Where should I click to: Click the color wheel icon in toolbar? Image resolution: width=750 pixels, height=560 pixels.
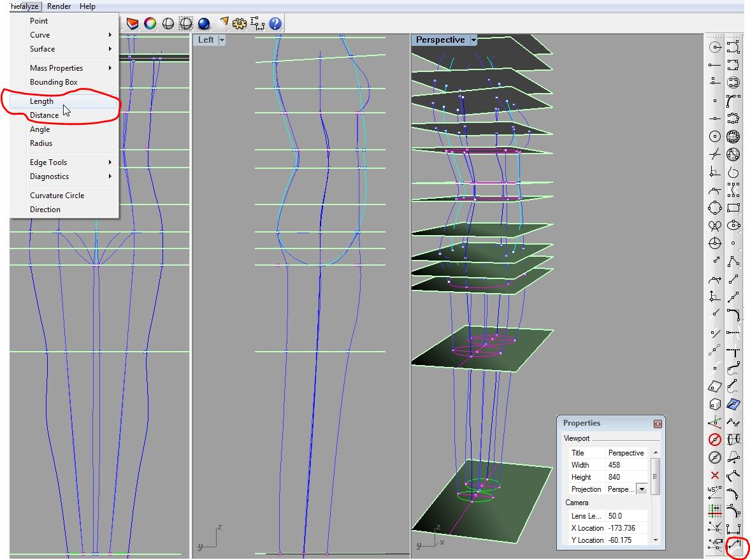pos(150,24)
